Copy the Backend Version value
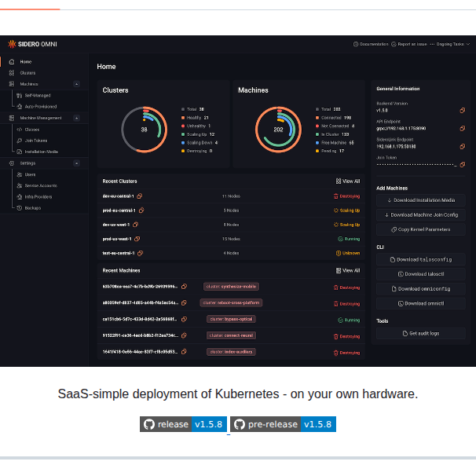476x476 pixels. 462,110
